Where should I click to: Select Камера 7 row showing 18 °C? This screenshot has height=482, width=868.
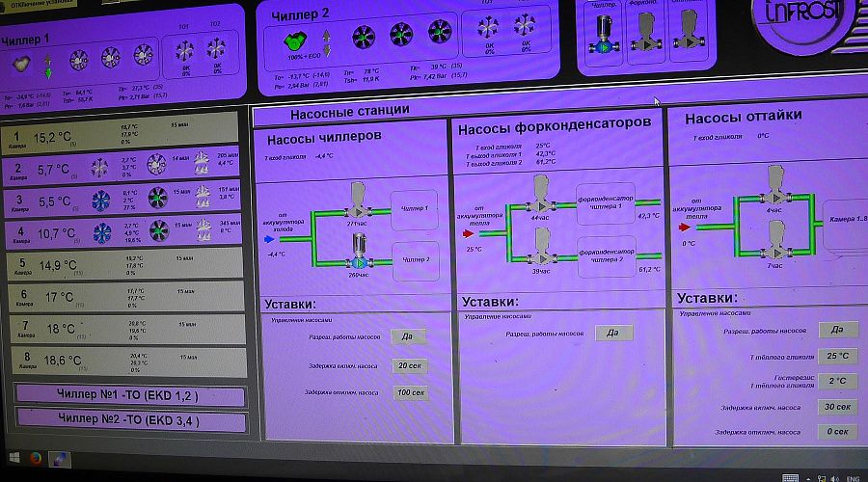pyautogui.click(x=127, y=329)
